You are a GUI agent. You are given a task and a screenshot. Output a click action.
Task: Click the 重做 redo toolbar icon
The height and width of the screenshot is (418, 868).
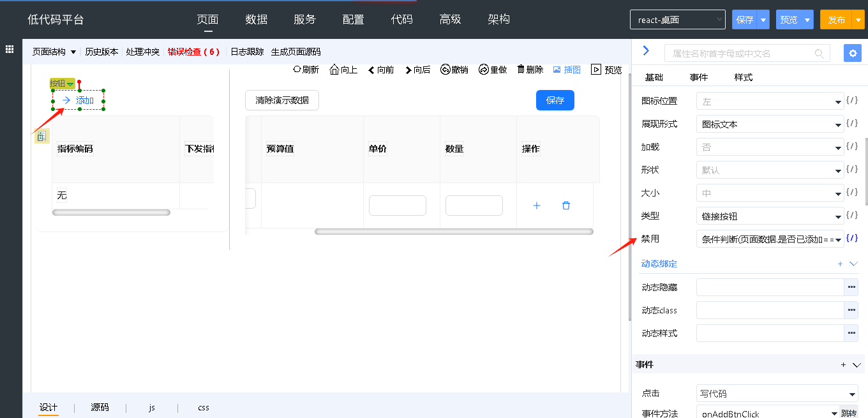coord(484,70)
